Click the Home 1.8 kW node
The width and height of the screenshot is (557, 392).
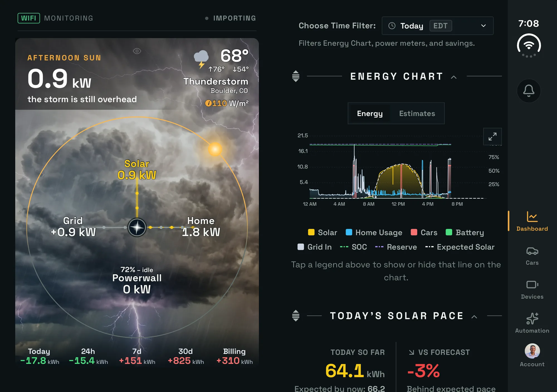pos(201,227)
